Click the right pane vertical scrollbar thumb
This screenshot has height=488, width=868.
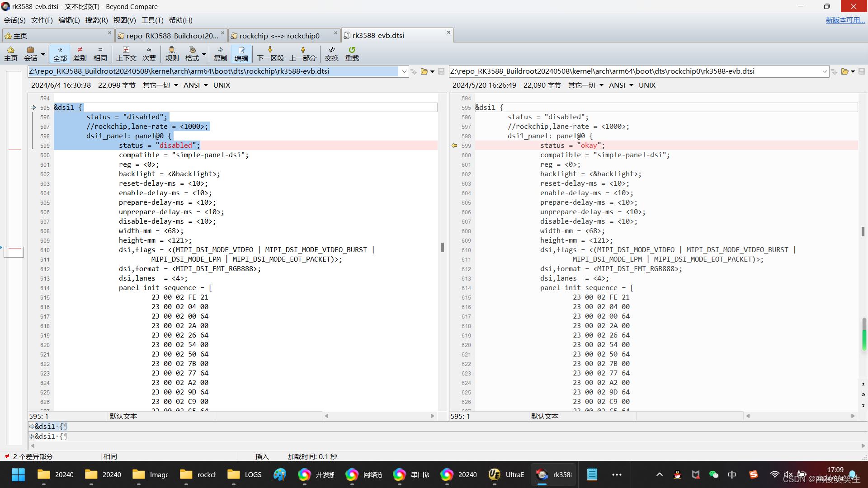click(863, 231)
